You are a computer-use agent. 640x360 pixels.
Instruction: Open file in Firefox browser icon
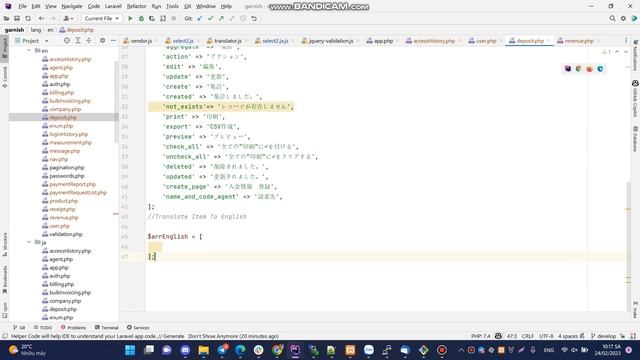click(x=589, y=69)
